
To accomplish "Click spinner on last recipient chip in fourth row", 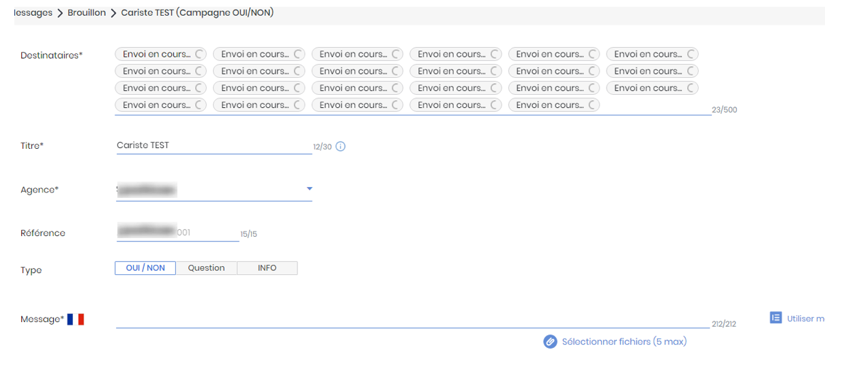I will 593,105.
